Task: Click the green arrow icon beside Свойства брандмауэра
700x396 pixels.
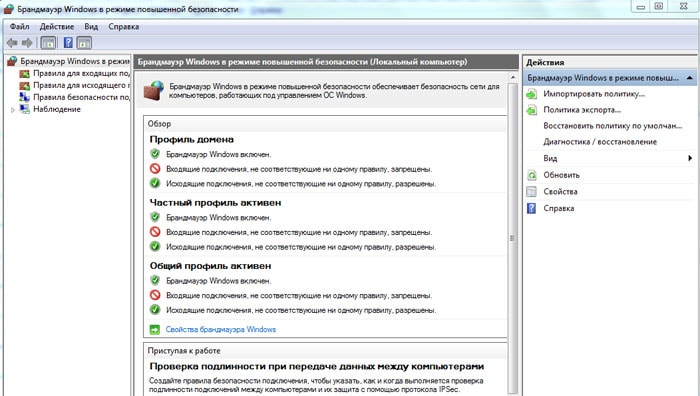Action: click(x=154, y=329)
